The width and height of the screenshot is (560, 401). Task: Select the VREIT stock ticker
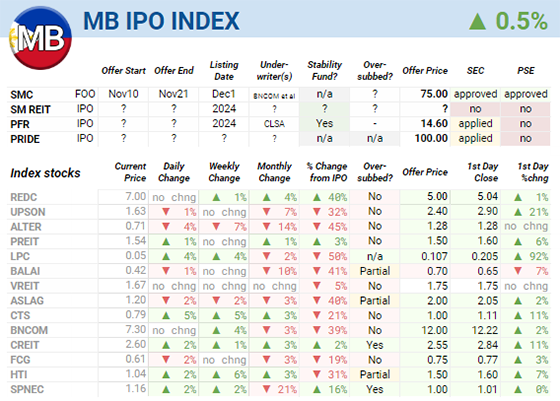[x=25, y=286]
